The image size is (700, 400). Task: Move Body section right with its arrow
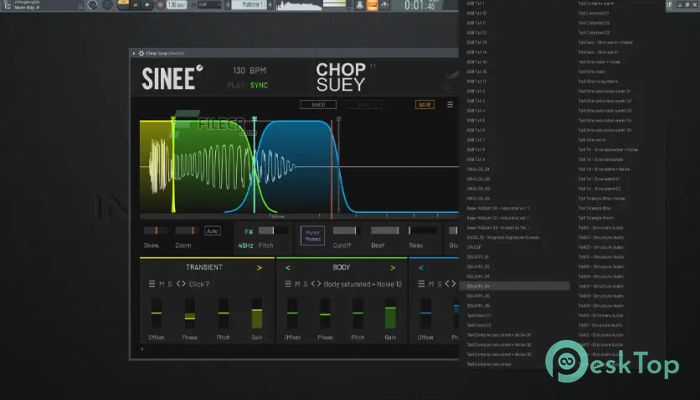(x=393, y=268)
